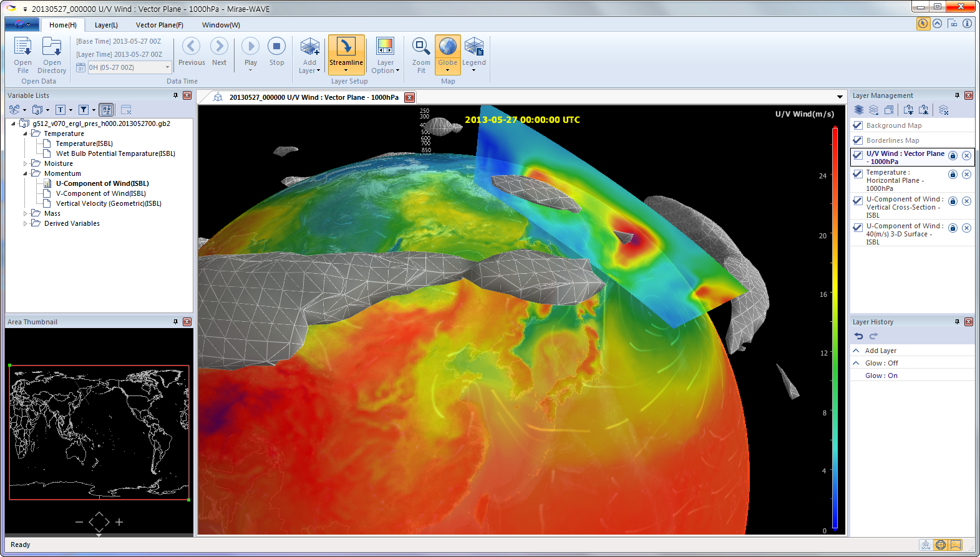Click Zoom Fit in Map group
The height and width of the screenshot is (557, 980).
point(421,55)
